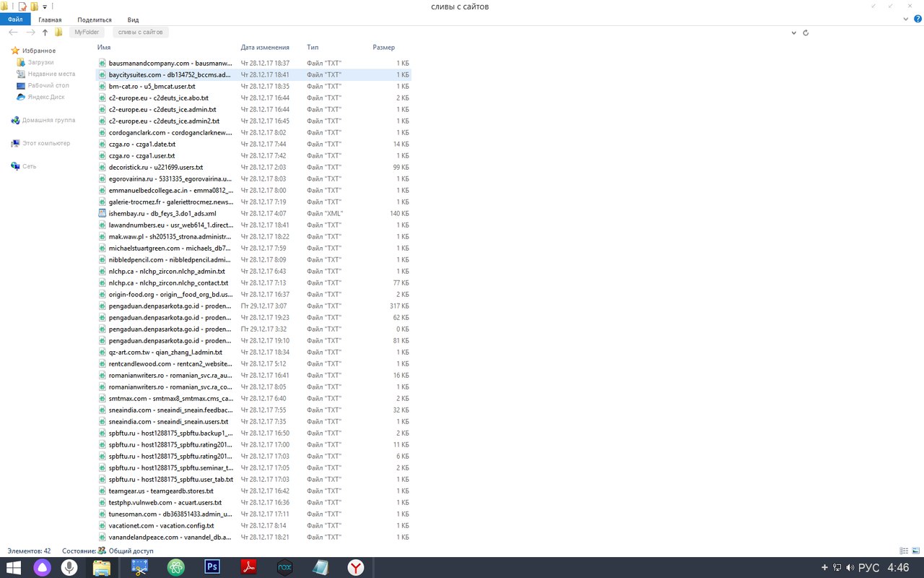Open Adobe Acrobat from the taskbar

click(248, 567)
